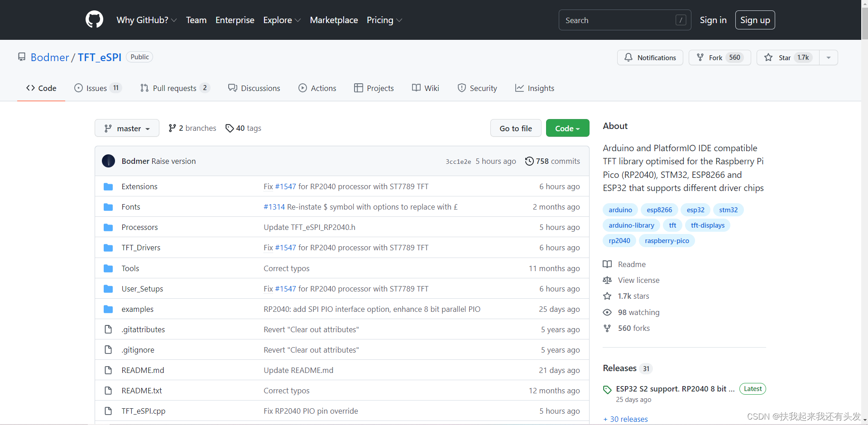View the 40 tags link
Viewport: 868px width, 425px height.
(244, 128)
